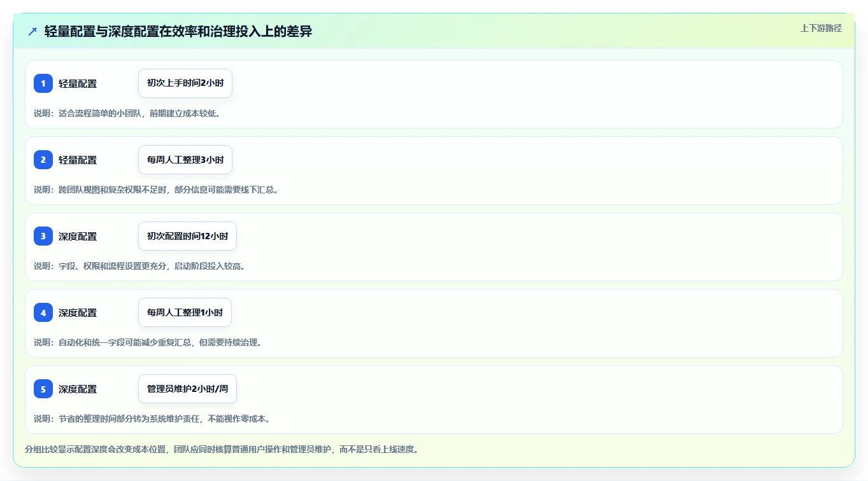Click the title 轻量配置与深度配置在效率和治理投入上的差异
Viewport: 868px width, 481px height.
(178, 31)
